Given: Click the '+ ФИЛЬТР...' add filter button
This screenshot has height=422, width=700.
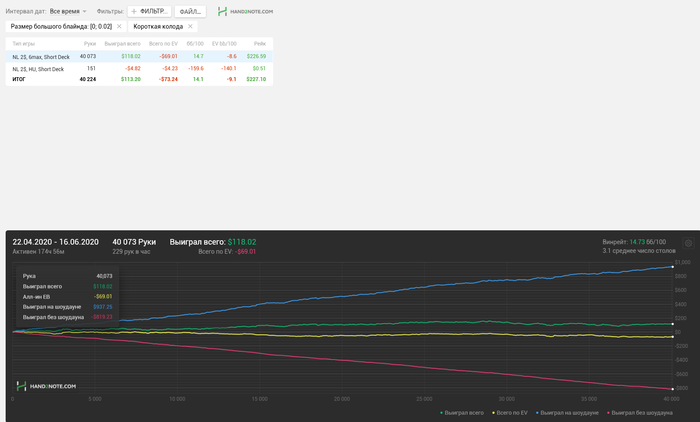Looking at the screenshot, I should [149, 11].
